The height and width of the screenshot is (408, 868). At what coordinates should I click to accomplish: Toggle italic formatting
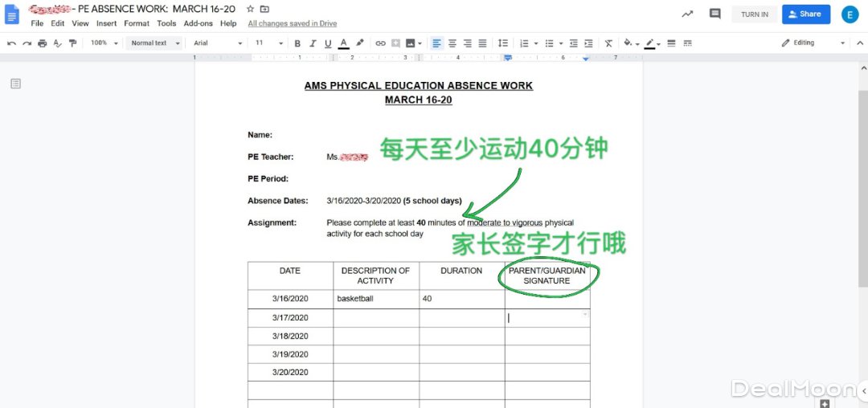point(313,43)
